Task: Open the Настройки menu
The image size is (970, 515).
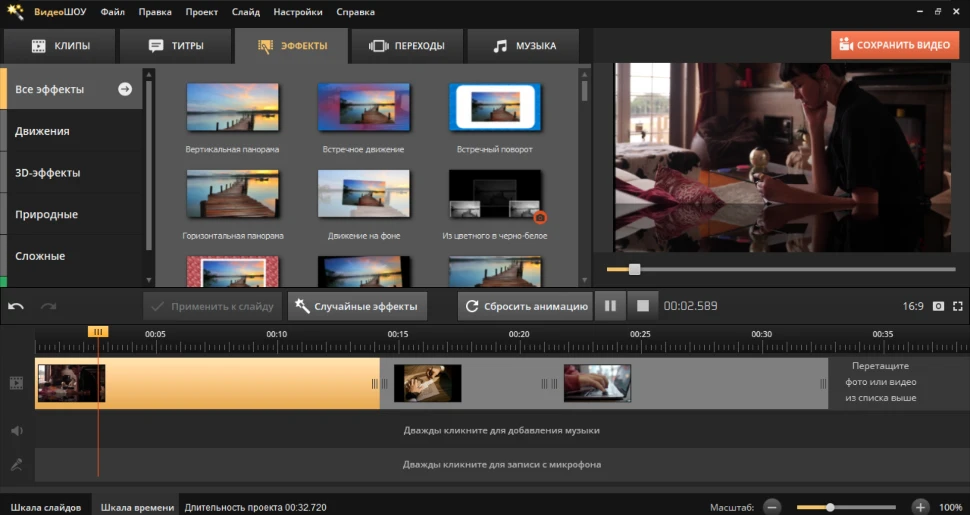Action: [298, 12]
